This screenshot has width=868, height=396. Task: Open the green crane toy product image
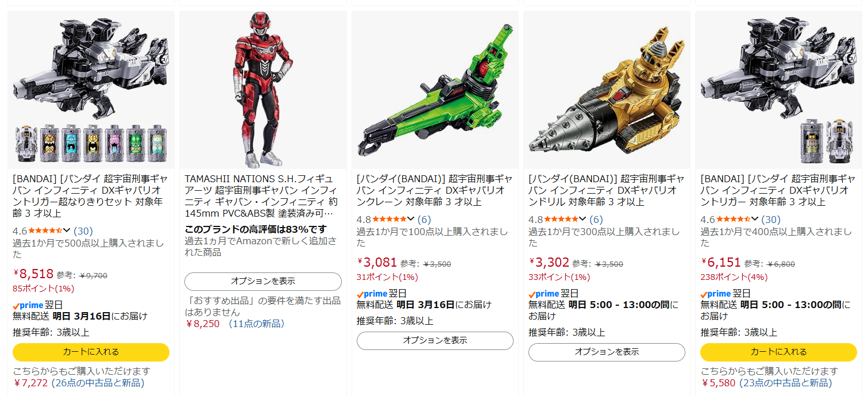(435, 90)
